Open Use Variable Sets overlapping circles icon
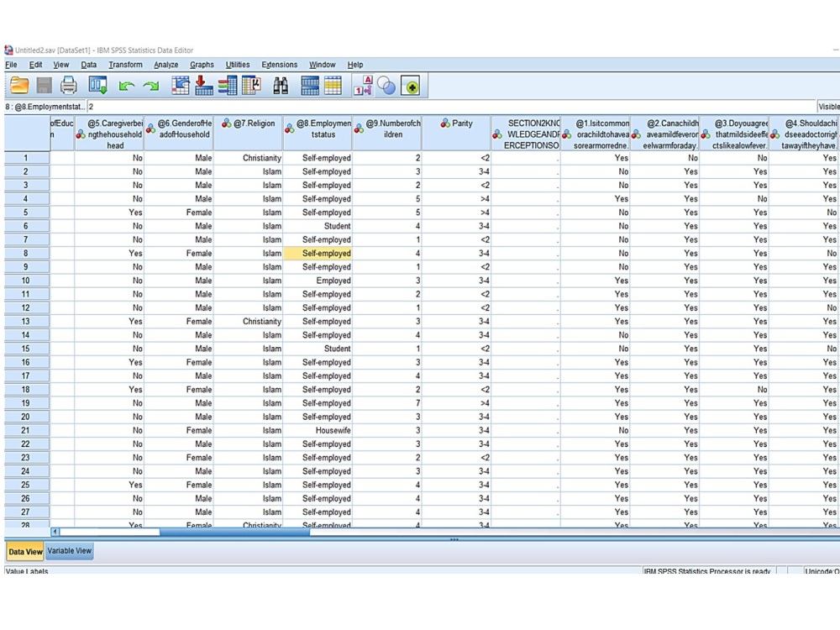This screenshot has height=630, width=840. (386, 86)
